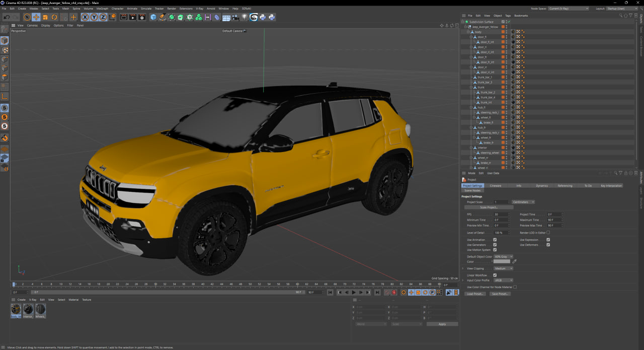Render the active view
The image size is (644, 350).
[x=124, y=17]
